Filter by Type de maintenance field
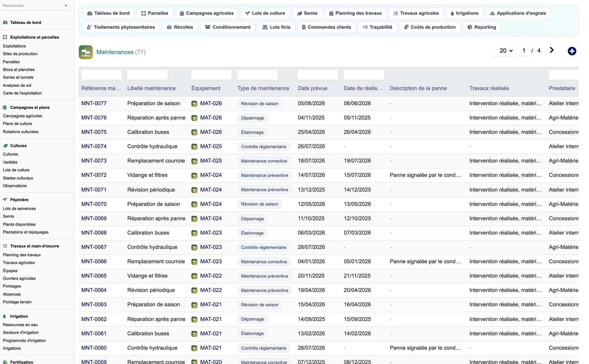Screen dimensions: 589x364 [258, 75]
